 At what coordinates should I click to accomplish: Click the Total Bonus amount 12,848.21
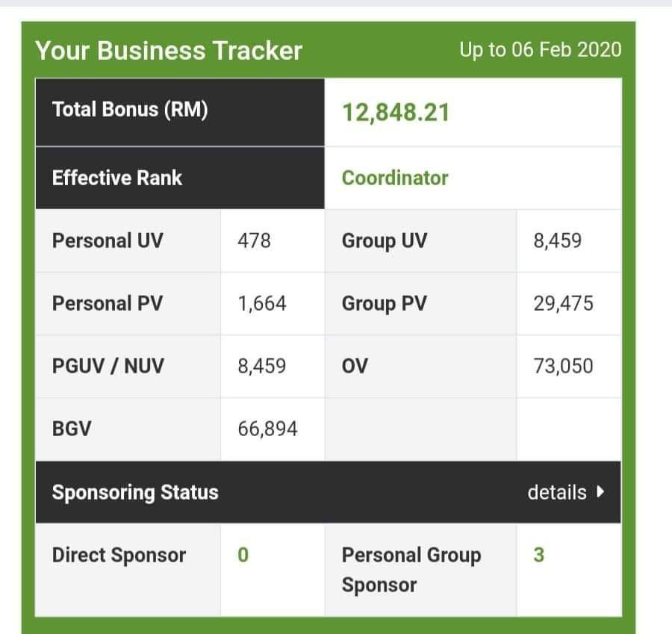point(396,113)
